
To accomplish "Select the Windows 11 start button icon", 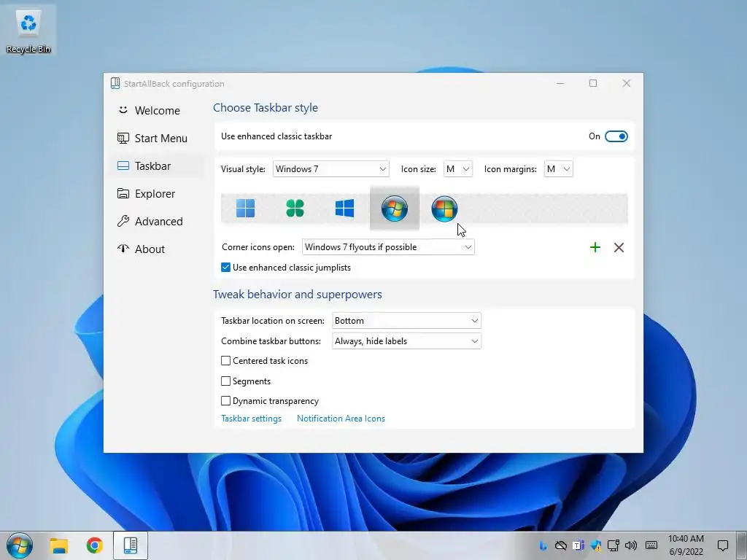I will tap(245, 208).
